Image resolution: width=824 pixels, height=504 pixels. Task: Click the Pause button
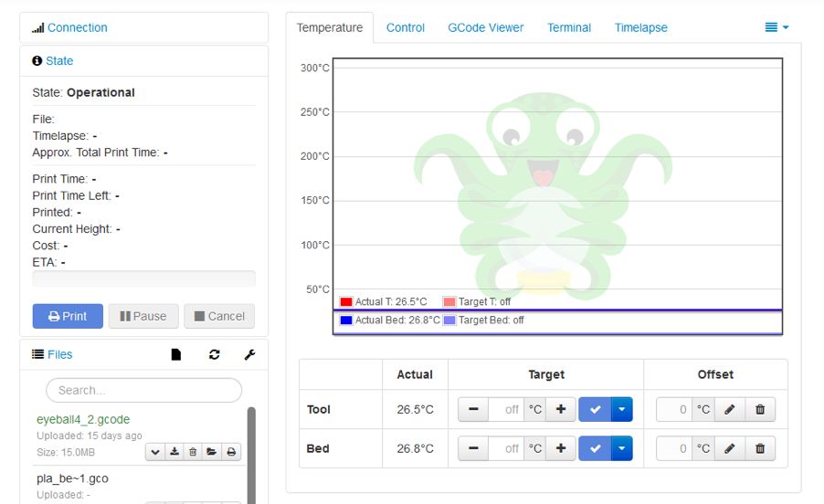[143, 316]
